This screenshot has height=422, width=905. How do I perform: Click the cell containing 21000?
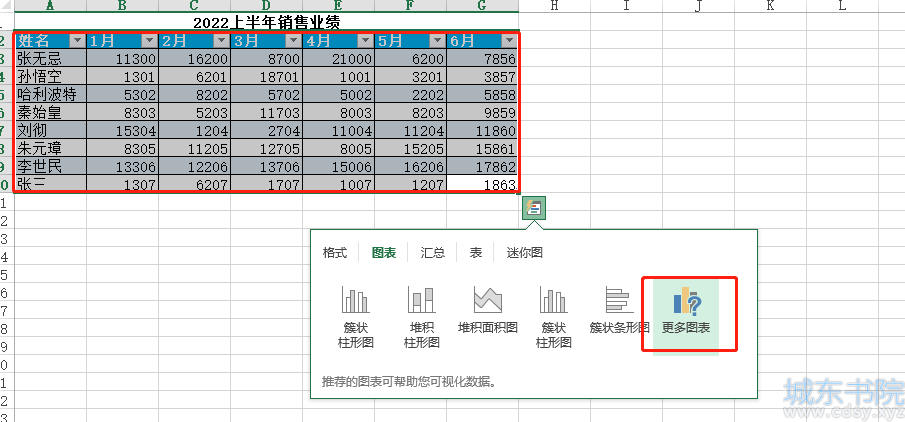point(338,58)
